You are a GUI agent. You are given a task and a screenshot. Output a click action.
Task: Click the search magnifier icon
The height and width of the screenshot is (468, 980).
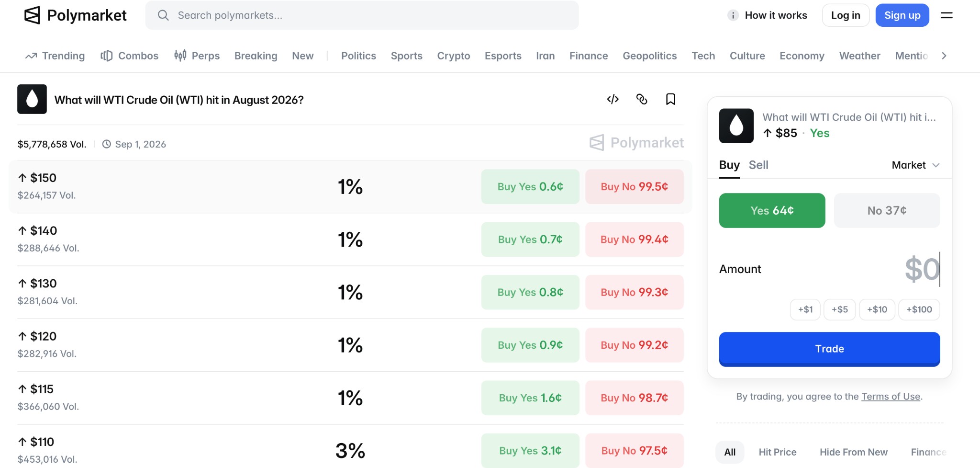pos(163,15)
